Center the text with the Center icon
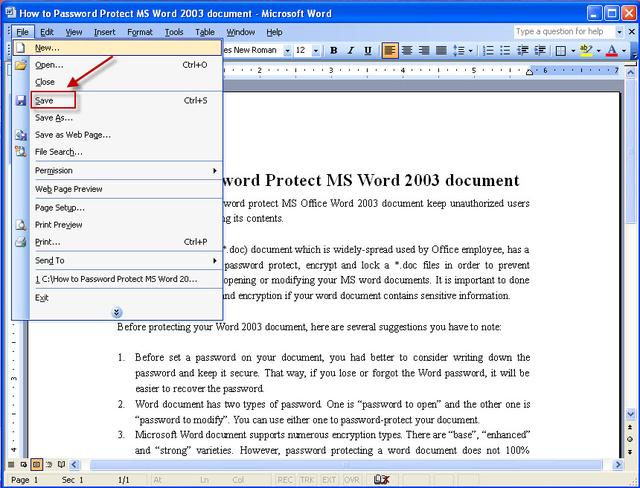This screenshot has width=640, height=488. [407, 51]
